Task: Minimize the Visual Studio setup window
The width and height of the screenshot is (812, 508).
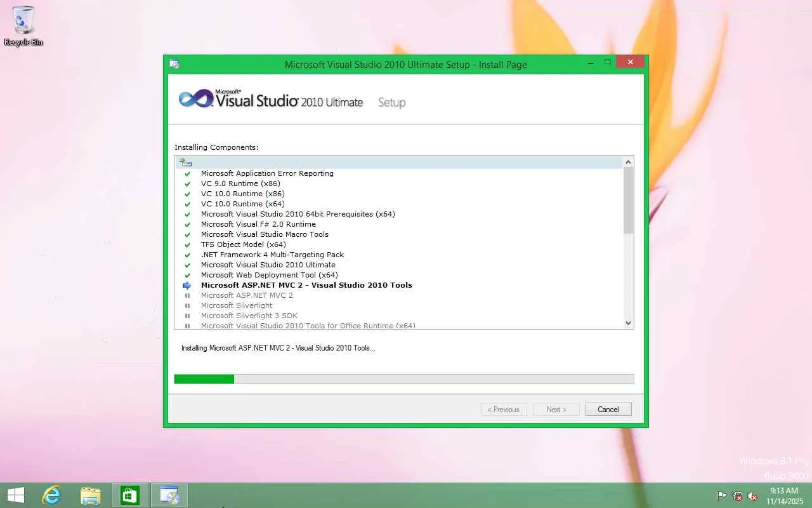Action: [591, 62]
